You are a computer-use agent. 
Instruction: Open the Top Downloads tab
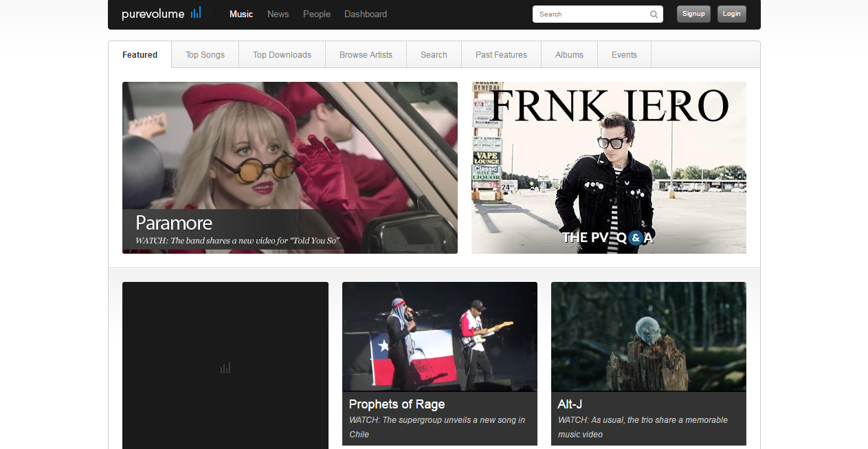pos(282,55)
